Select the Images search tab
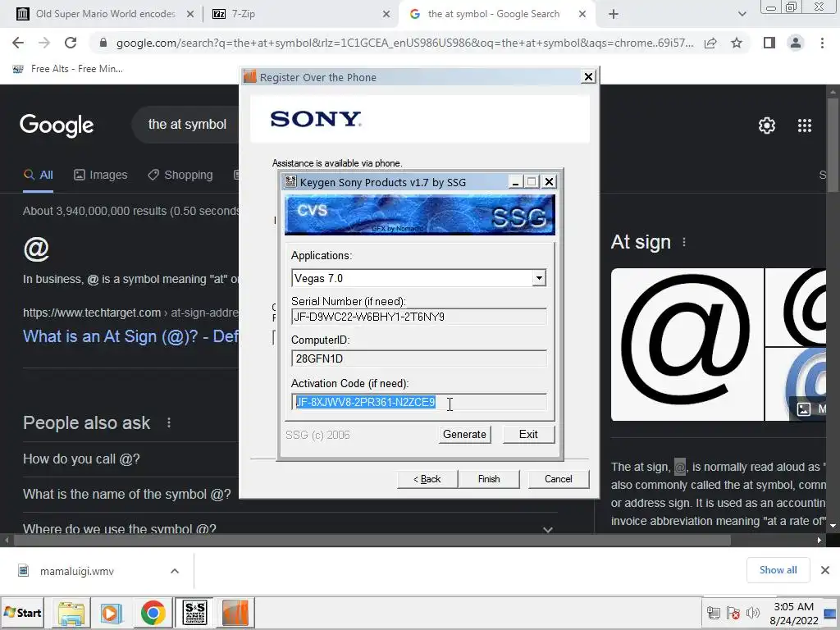 pos(101,175)
